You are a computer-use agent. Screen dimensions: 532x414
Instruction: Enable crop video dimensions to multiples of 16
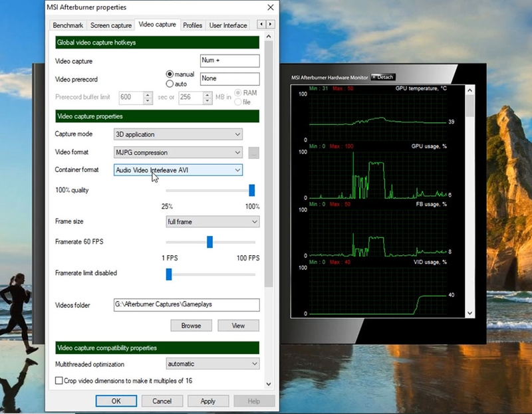point(59,381)
